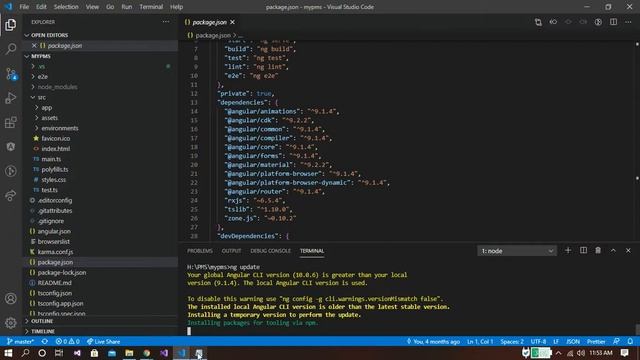
Task: Open editor more actions ellipsis
Action: tap(628, 22)
